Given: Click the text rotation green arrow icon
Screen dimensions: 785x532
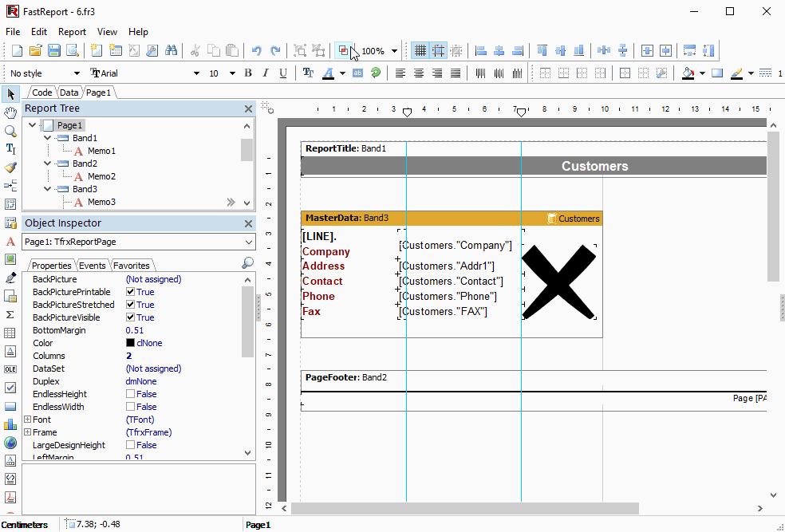Looking at the screenshot, I should 376,73.
